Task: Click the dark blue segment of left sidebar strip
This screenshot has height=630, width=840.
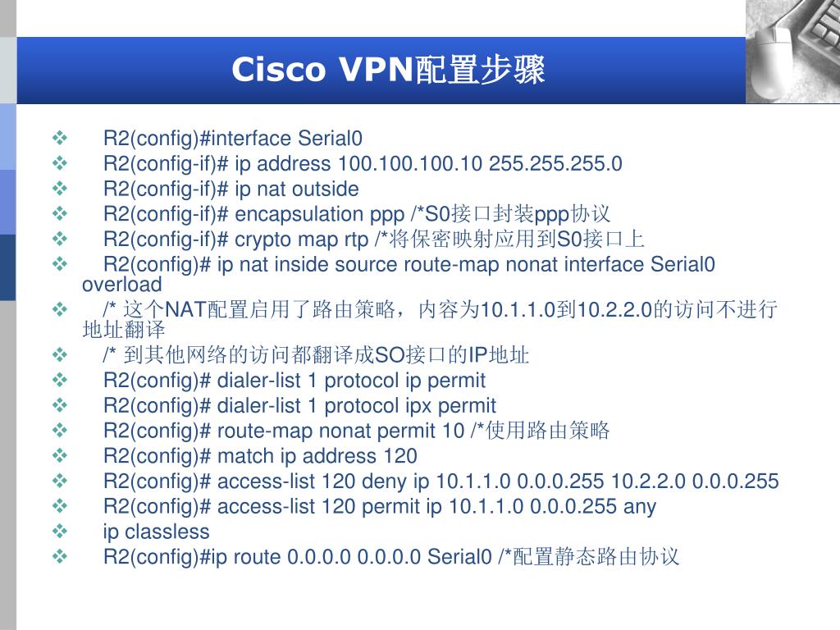Action: (x=8, y=267)
